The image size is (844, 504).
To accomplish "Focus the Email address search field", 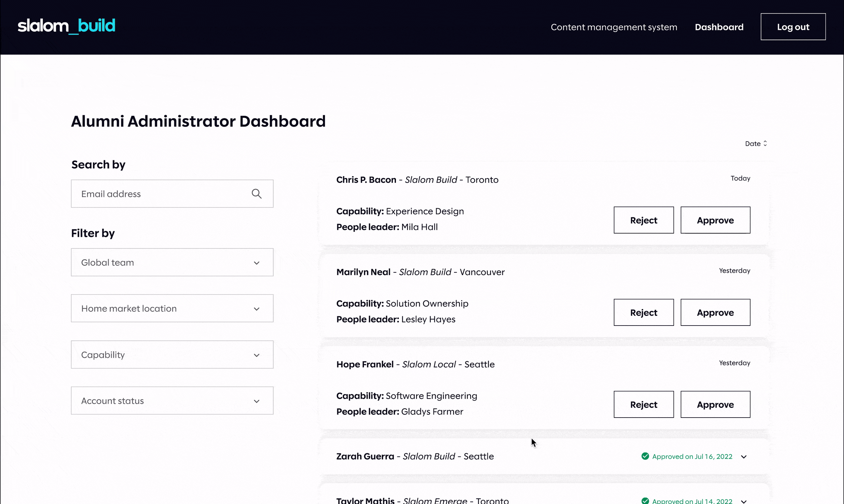I will pos(172,194).
